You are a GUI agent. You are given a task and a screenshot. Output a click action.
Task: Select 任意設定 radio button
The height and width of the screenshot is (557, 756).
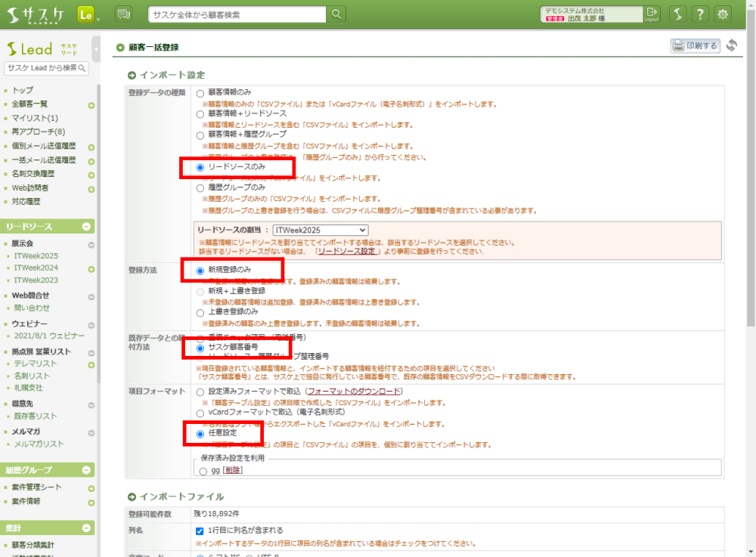click(200, 434)
